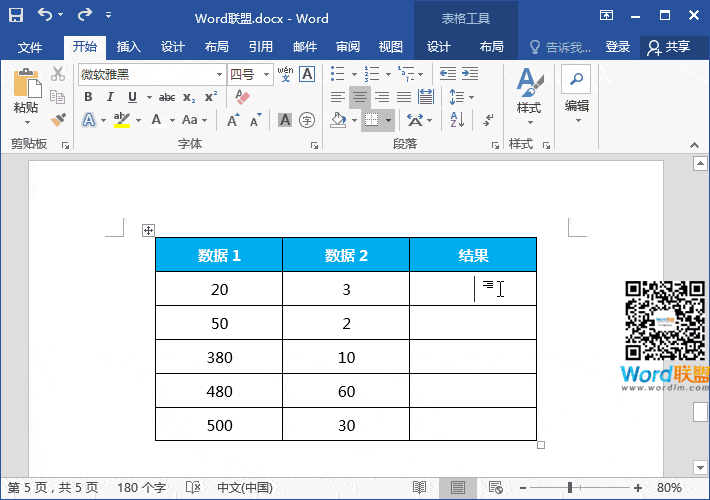Click word count 180 个字
710x500 pixels.
tap(141, 488)
